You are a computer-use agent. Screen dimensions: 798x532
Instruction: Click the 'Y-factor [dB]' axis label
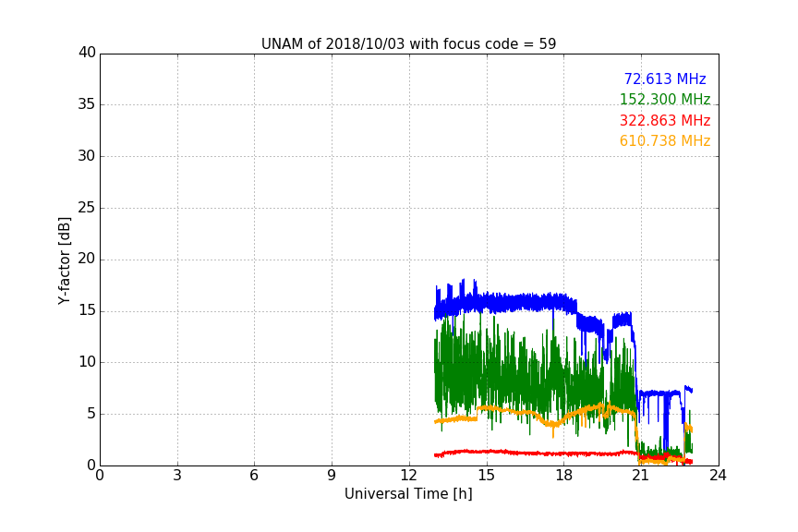(64, 260)
